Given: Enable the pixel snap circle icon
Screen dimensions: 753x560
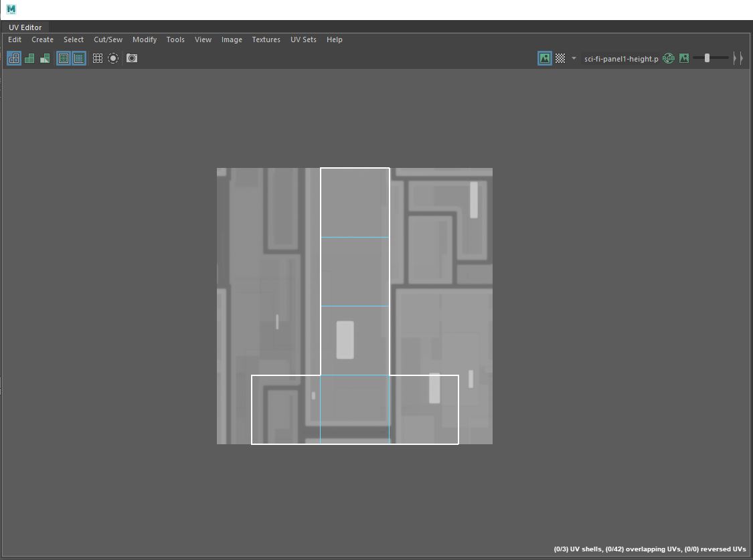Looking at the screenshot, I should tap(113, 58).
